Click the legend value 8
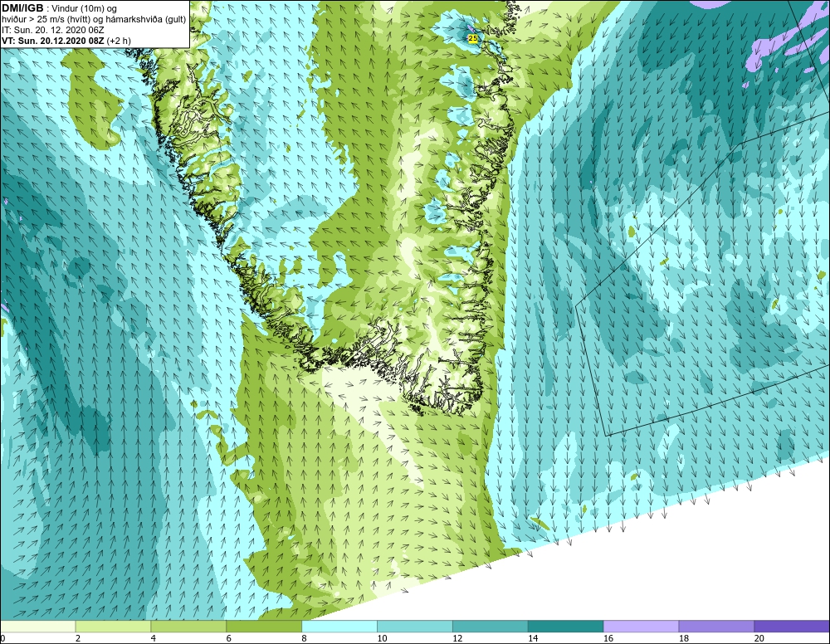 click(304, 639)
